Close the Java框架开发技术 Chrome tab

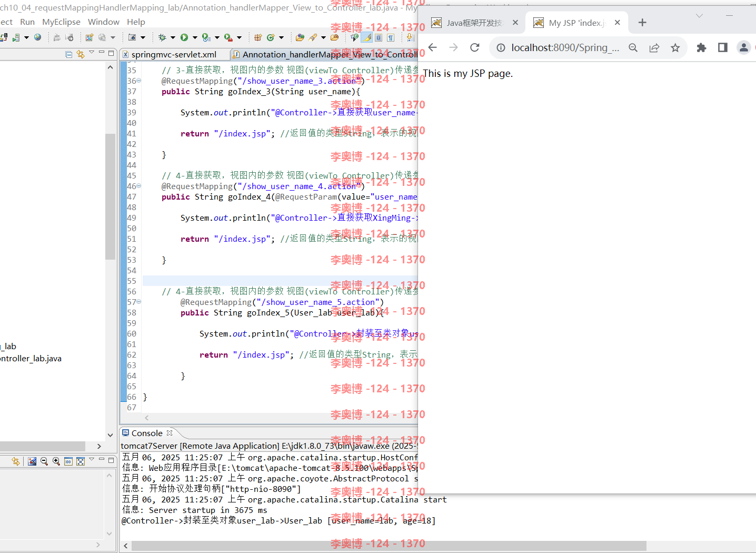[515, 23]
